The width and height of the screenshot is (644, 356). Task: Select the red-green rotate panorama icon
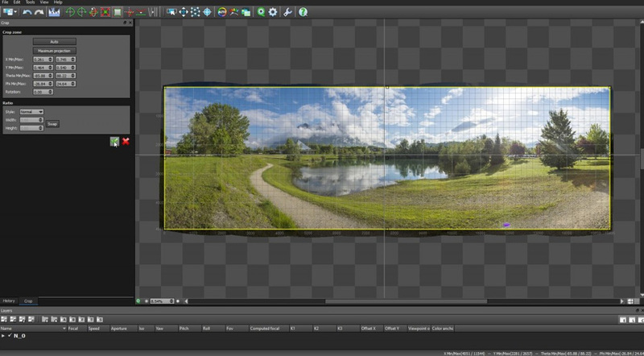click(x=93, y=12)
